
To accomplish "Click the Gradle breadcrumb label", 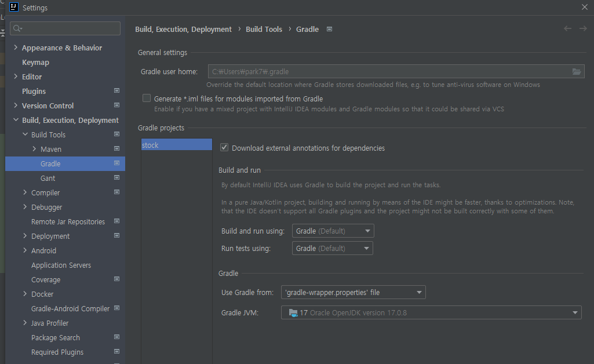I will click(307, 29).
